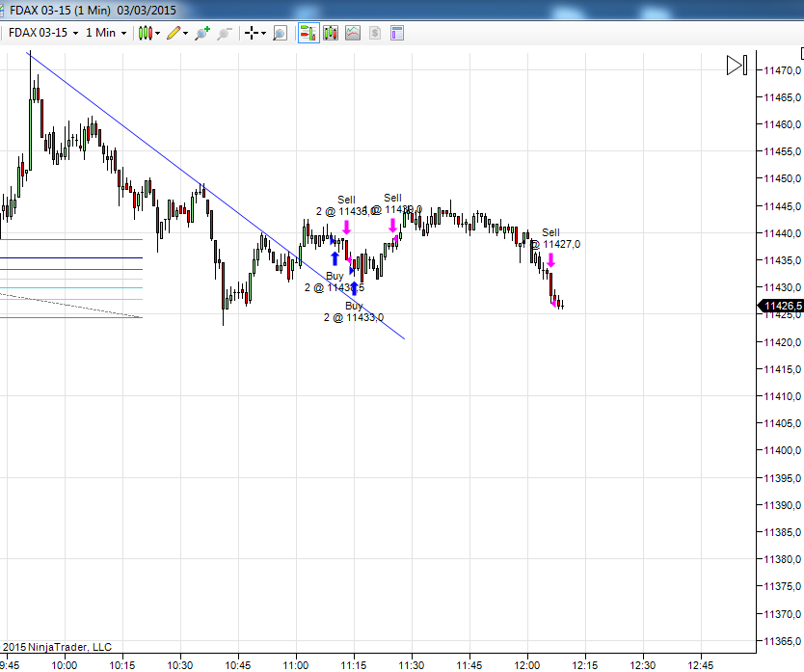Click the greyed Strategies dollar icon
The width and height of the screenshot is (804, 672).
click(375, 34)
